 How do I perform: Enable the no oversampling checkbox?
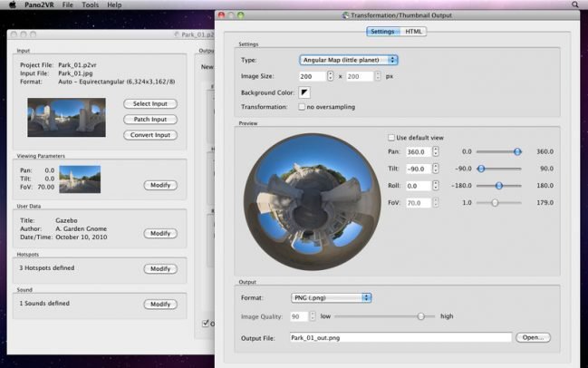pyautogui.click(x=302, y=107)
